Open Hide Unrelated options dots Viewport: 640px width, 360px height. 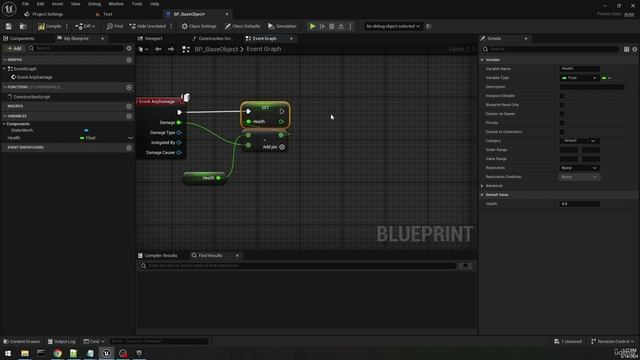tap(171, 26)
